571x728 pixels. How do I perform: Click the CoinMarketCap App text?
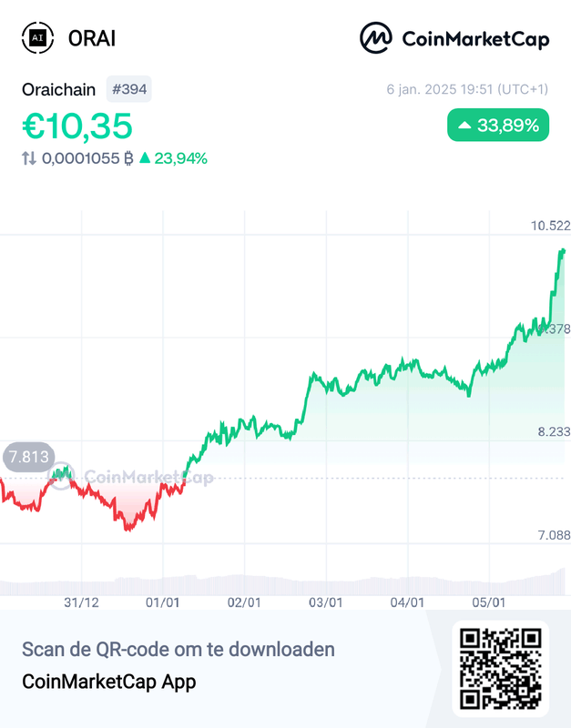(108, 681)
